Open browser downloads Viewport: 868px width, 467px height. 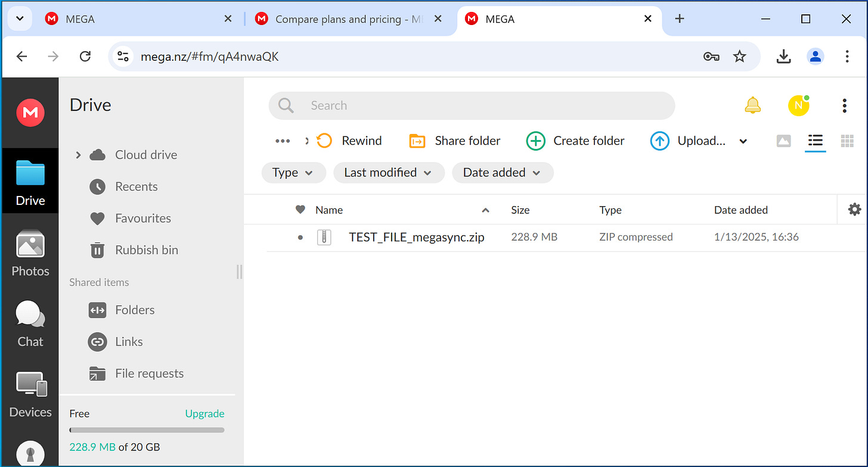[783, 57]
